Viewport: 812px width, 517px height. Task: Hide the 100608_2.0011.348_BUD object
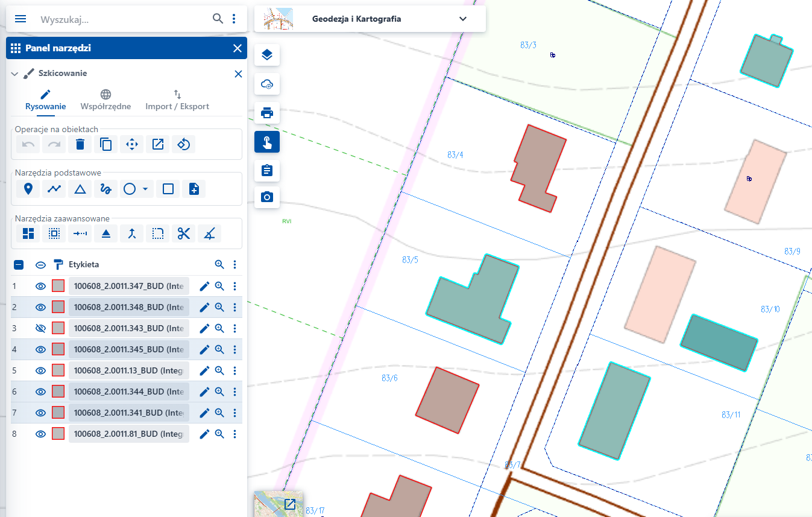40,307
